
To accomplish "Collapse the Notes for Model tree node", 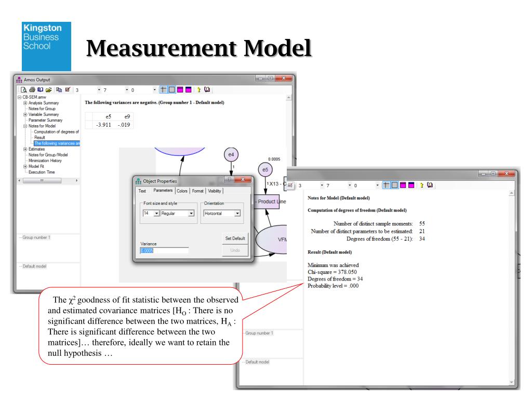I will coord(25,126).
